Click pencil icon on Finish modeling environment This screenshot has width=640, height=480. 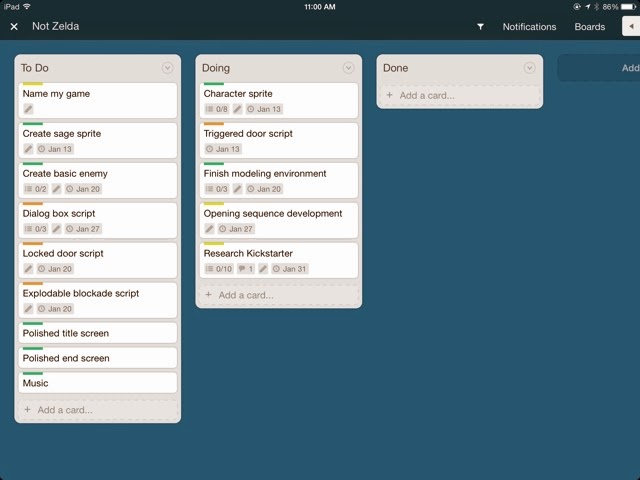(238, 189)
